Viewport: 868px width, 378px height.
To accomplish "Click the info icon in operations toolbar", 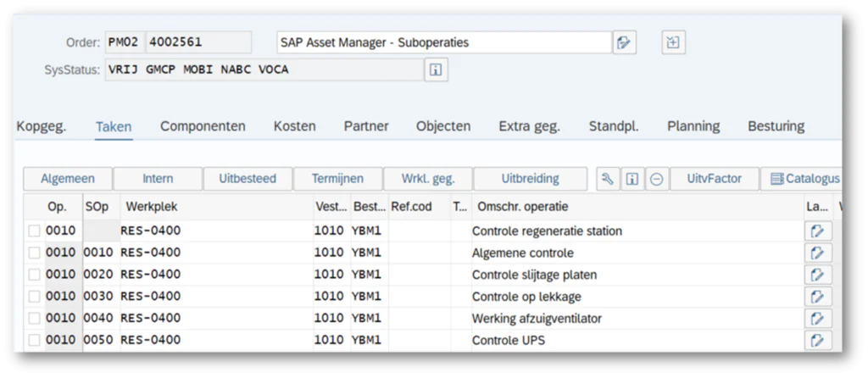I will click(x=632, y=179).
